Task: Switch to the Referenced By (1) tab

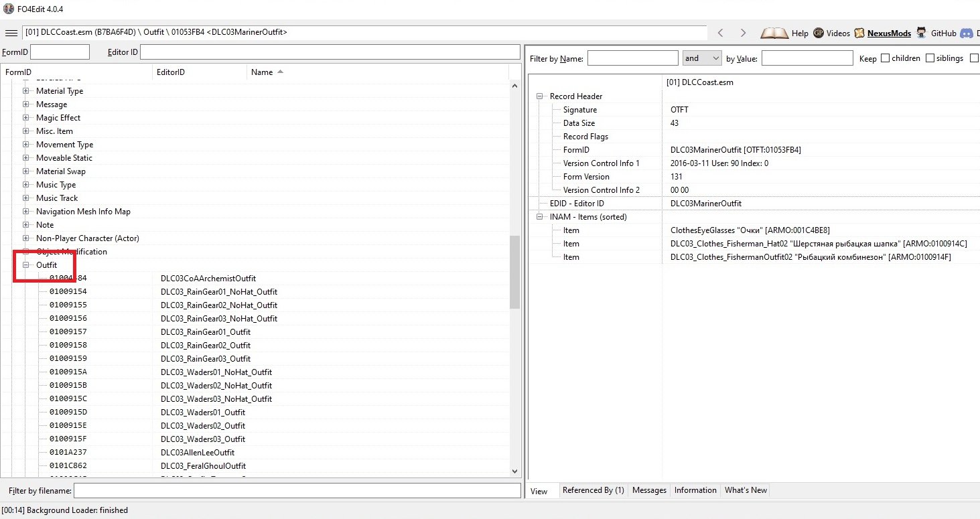Action: [593, 490]
